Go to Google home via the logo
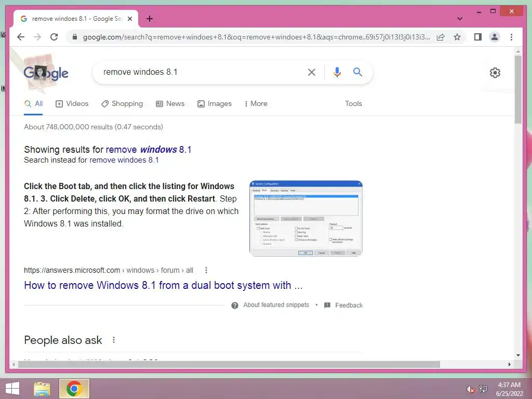The width and height of the screenshot is (532, 399). point(46,73)
